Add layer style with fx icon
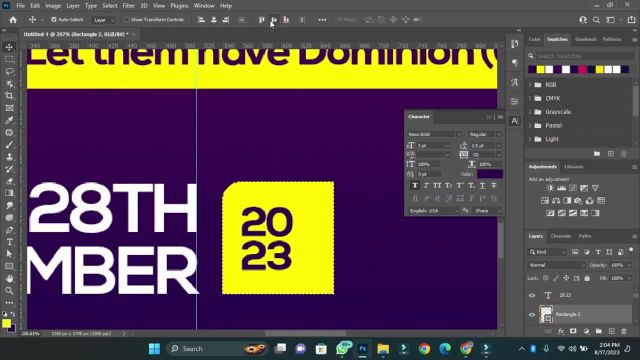 [x=561, y=331]
